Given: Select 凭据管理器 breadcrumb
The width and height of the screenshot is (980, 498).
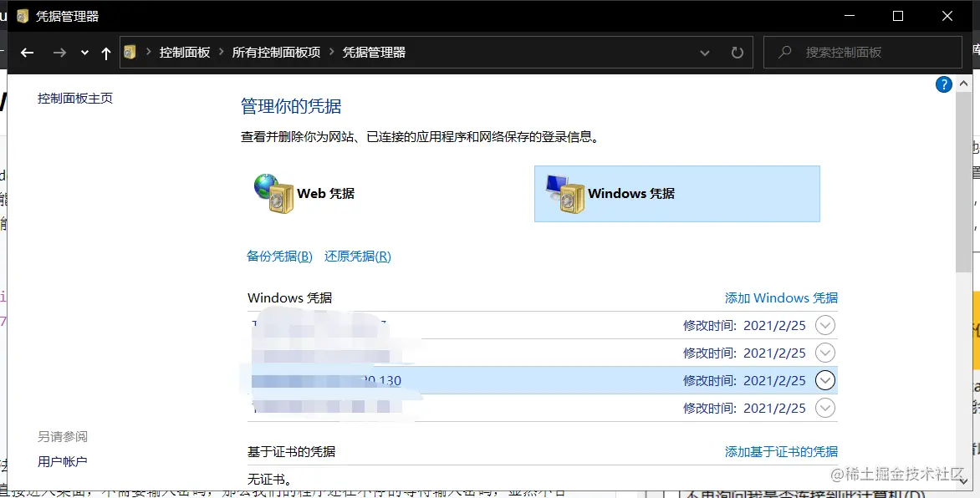Looking at the screenshot, I should pyautogui.click(x=374, y=53).
